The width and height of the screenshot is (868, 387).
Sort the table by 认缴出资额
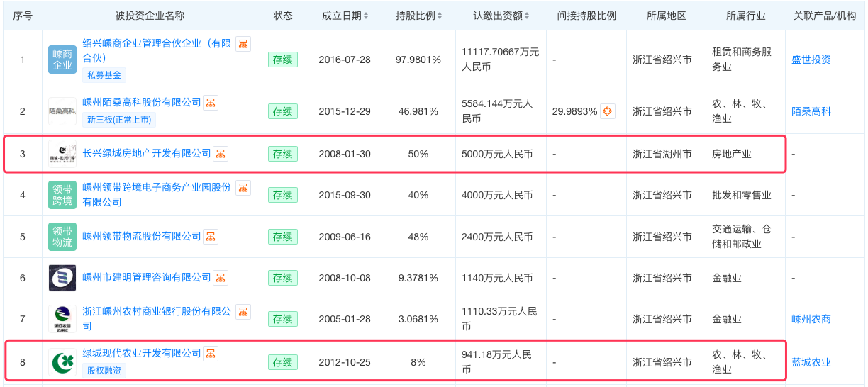503,16
